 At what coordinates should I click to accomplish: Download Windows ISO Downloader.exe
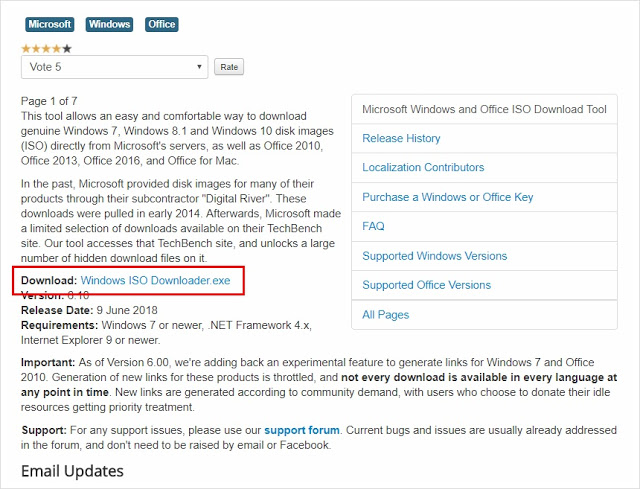coord(156,280)
